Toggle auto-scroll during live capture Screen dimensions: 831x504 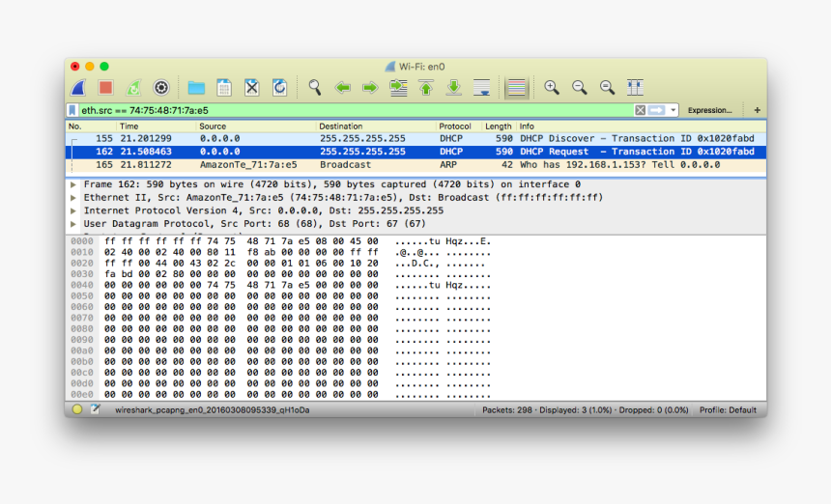coord(482,87)
